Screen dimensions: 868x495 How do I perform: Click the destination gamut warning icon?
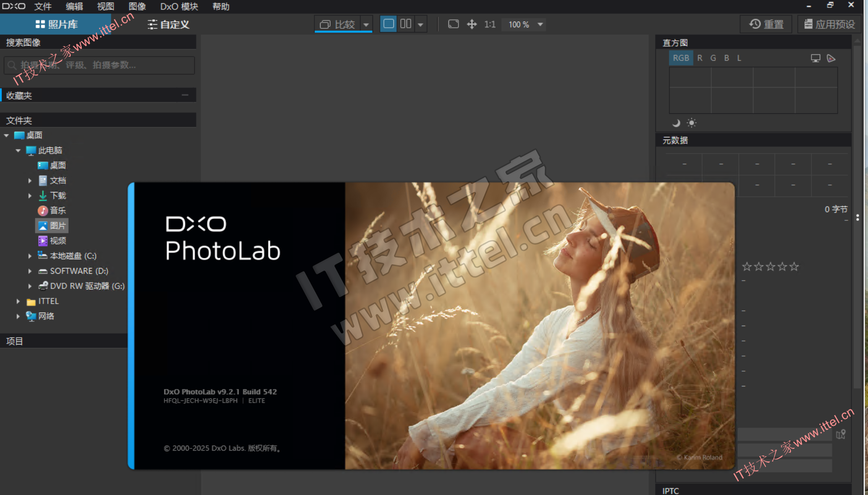pyautogui.click(x=831, y=58)
